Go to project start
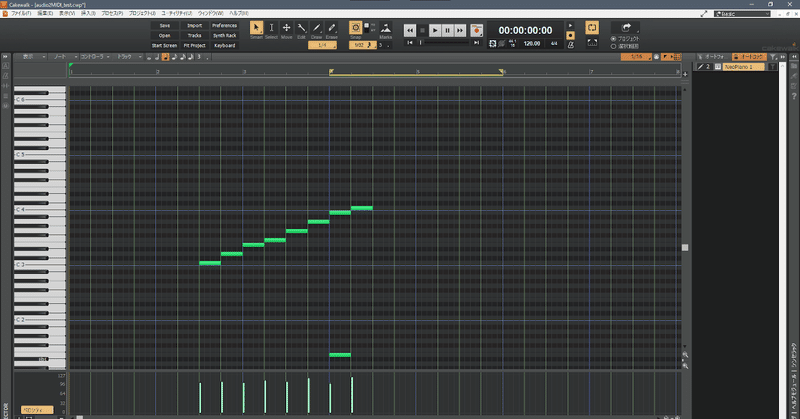 [410, 43]
